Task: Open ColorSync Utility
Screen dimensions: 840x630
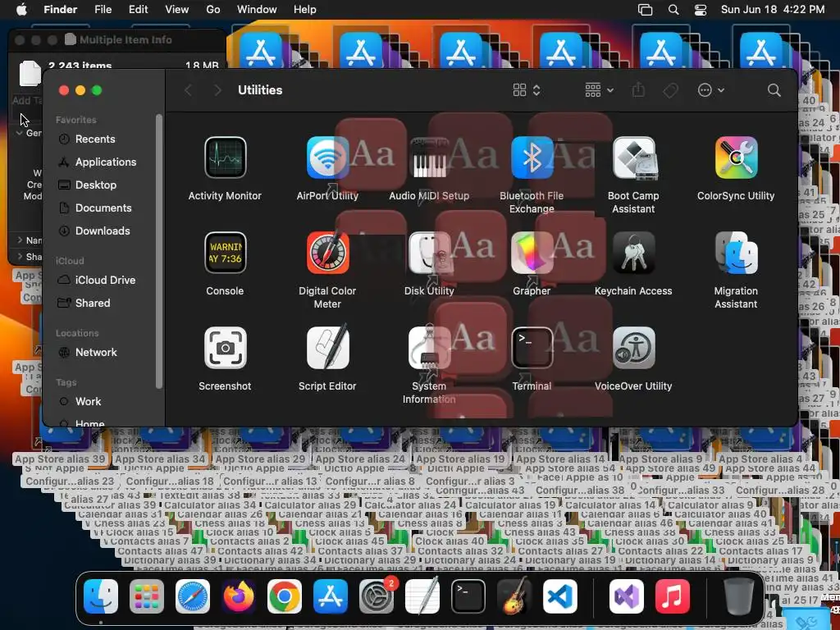Action: (x=736, y=157)
